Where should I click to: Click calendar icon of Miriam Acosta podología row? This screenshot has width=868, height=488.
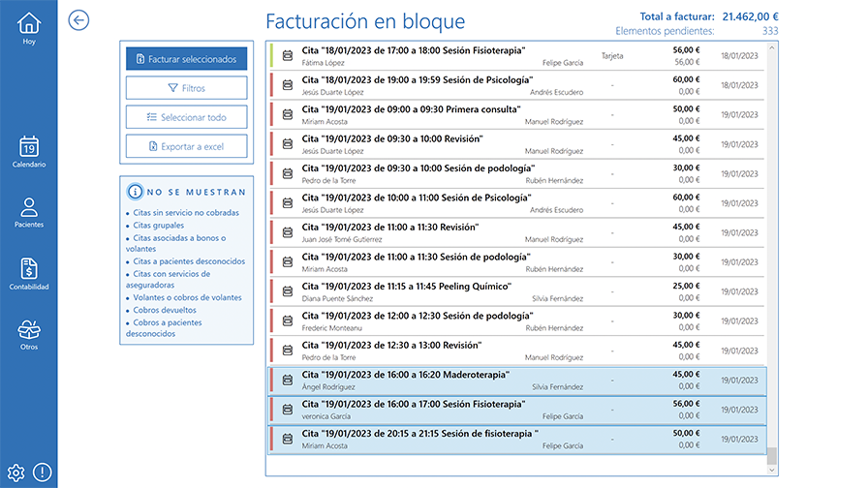[x=288, y=261]
